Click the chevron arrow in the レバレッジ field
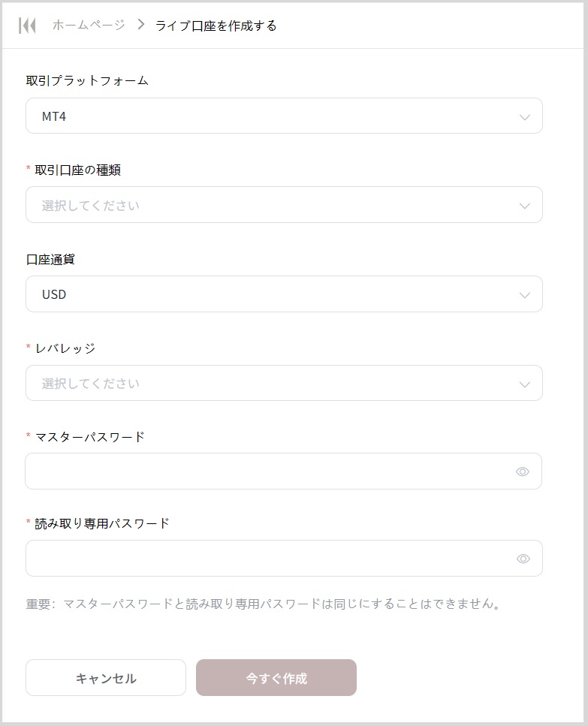Image resolution: width=588 pixels, height=726 pixels. pos(525,384)
